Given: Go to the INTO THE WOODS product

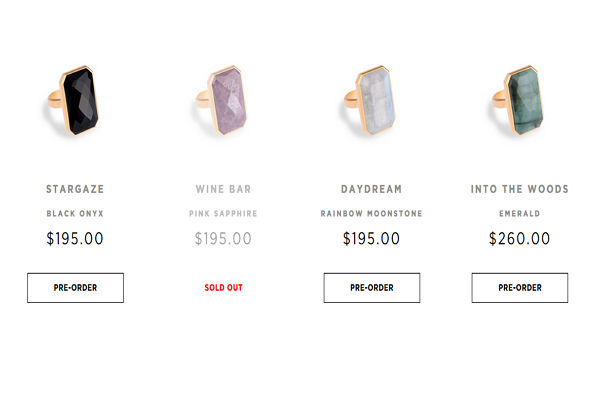Looking at the screenshot, I should (520, 189).
